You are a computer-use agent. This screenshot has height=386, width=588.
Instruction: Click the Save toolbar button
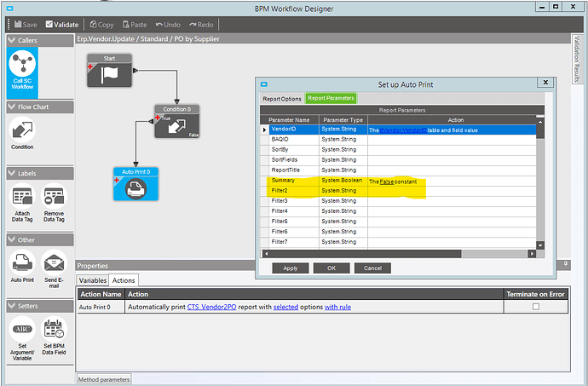(24, 25)
